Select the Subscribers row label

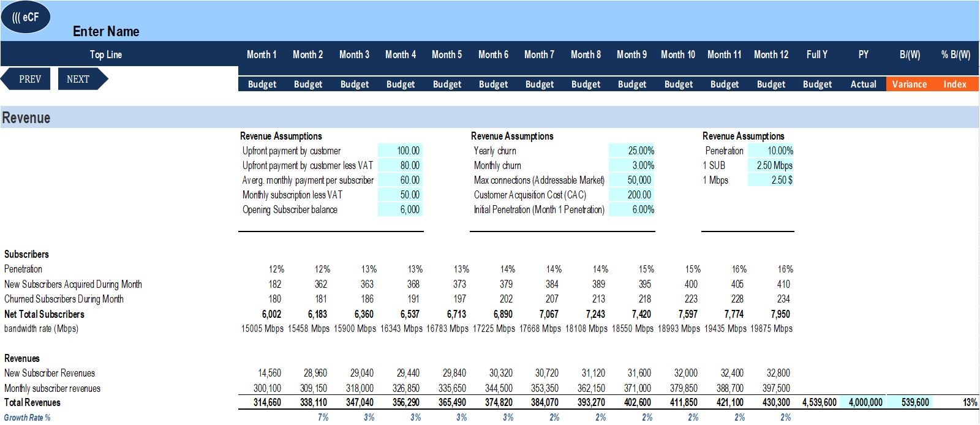(26, 254)
